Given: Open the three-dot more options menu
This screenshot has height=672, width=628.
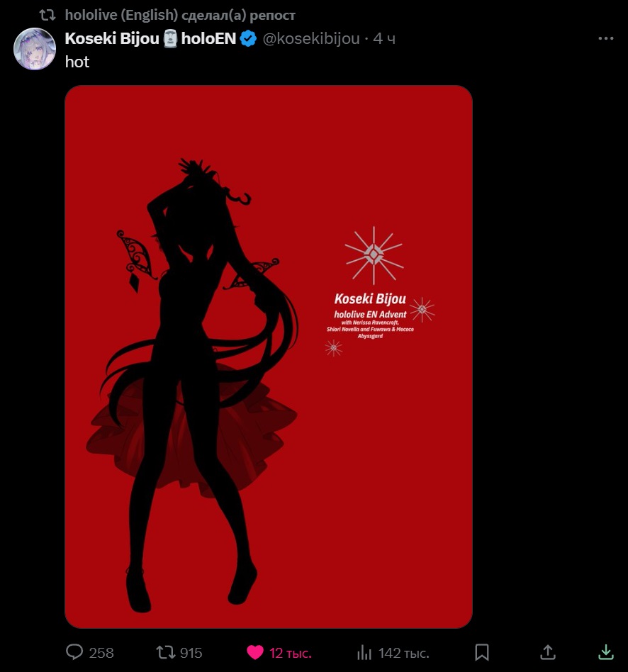Looking at the screenshot, I should coord(606,38).
